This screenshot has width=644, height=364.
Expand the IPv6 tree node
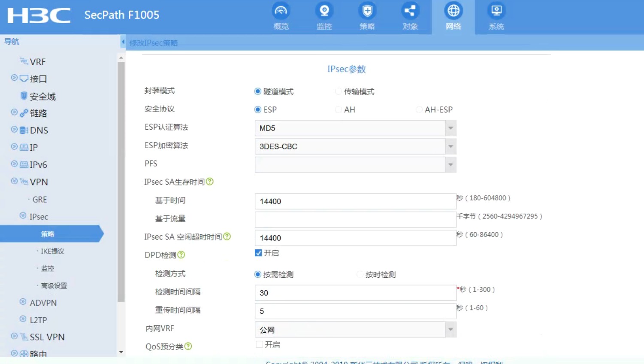point(14,164)
